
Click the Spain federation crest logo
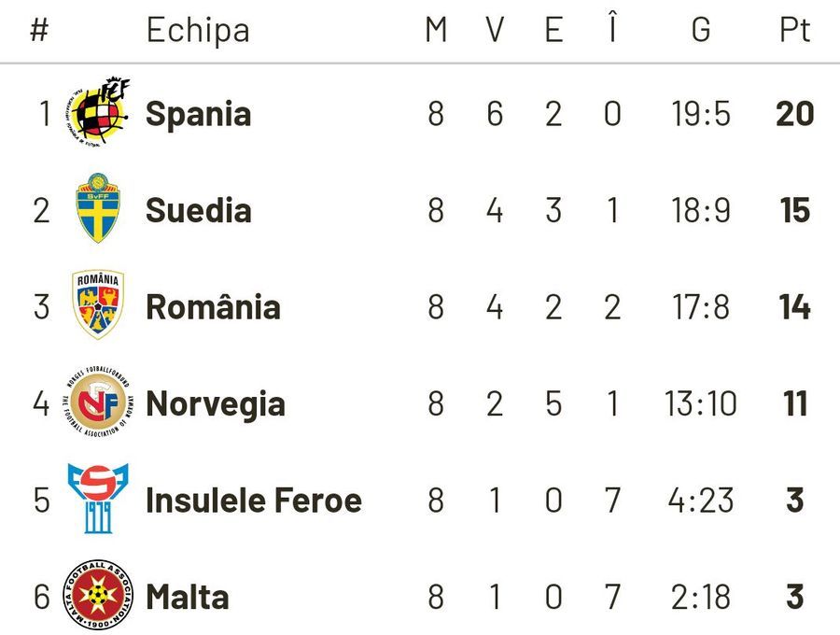pos(98,113)
